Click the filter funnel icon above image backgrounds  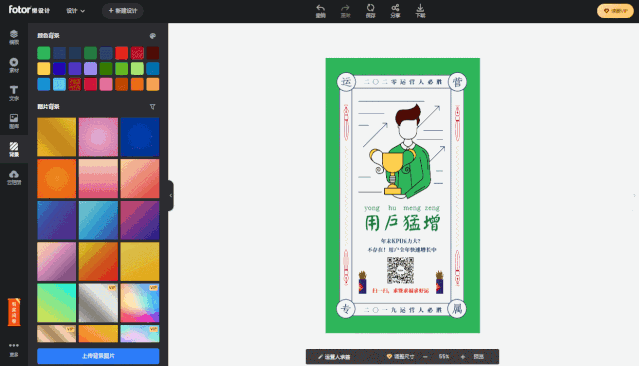click(152, 107)
